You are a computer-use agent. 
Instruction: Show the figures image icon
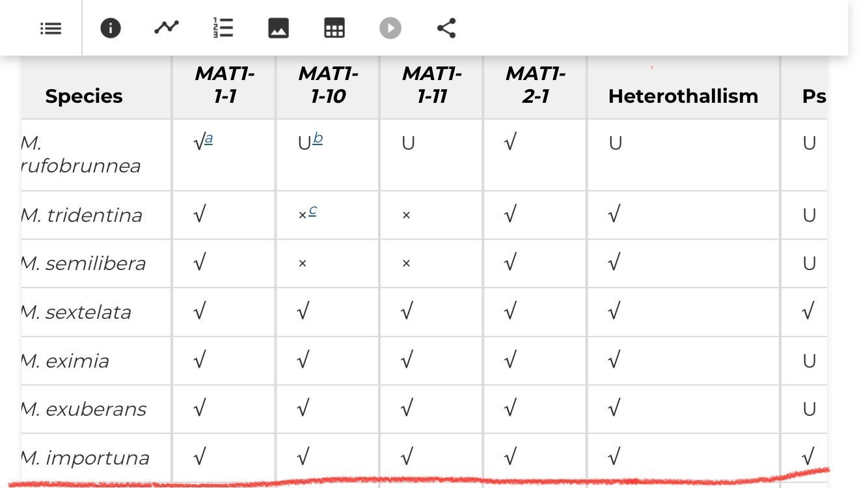(x=278, y=28)
